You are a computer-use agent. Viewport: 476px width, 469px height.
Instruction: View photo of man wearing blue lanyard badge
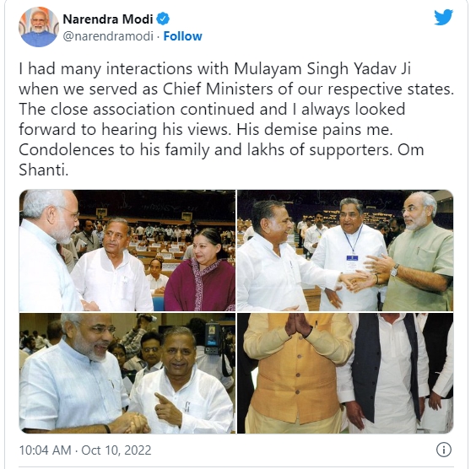coord(345,251)
